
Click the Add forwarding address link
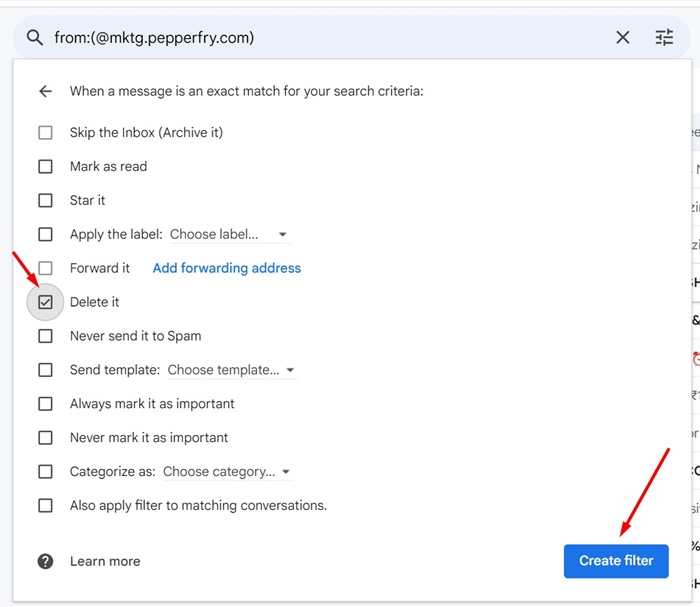pos(226,268)
